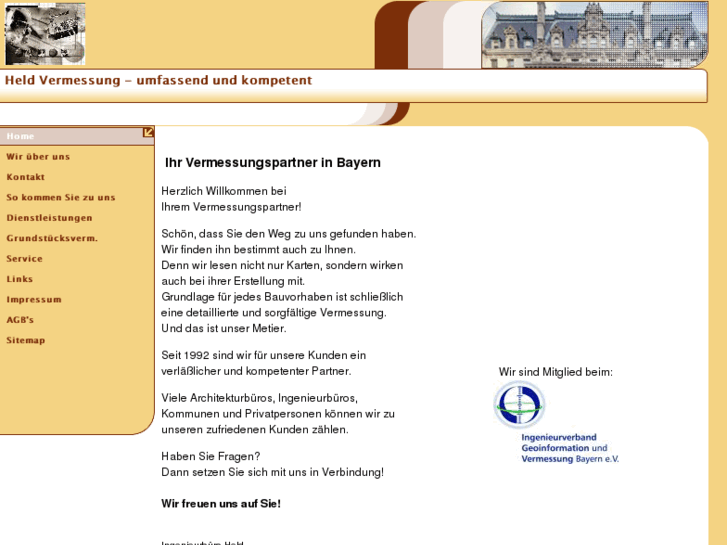Click the text Wir sind Mitglied beim:

pos(555,372)
